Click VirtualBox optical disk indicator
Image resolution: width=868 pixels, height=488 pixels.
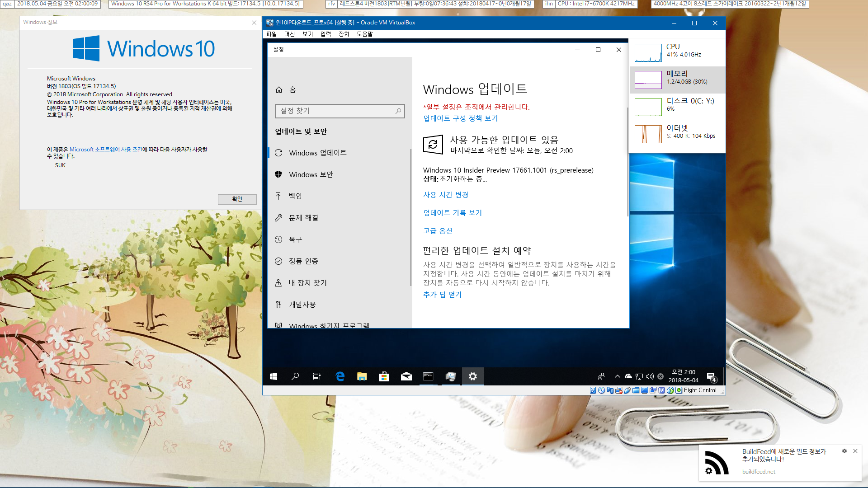[x=602, y=390]
